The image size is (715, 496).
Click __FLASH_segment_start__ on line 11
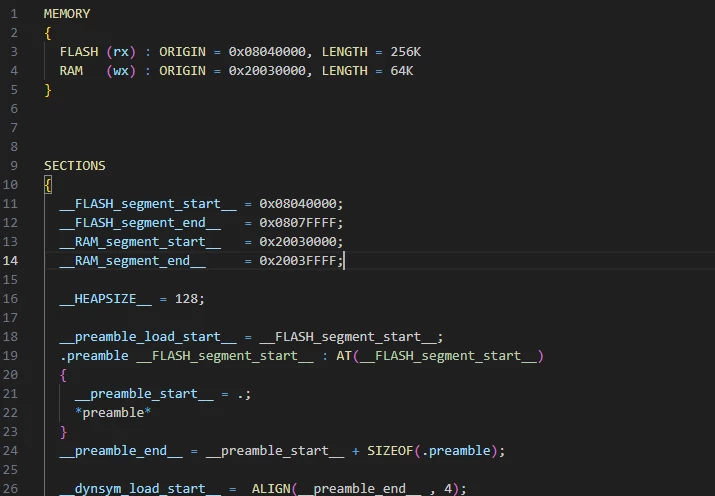pyautogui.click(x=148, y=203)
